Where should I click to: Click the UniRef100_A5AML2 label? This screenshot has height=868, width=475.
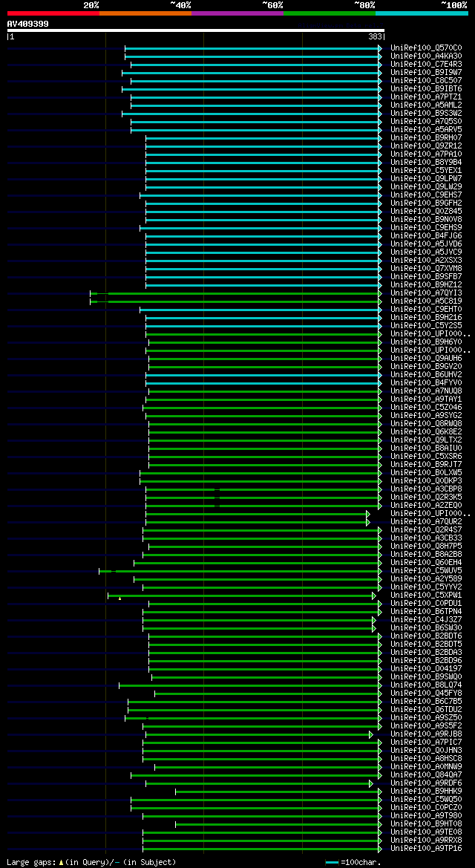point(426,105)
